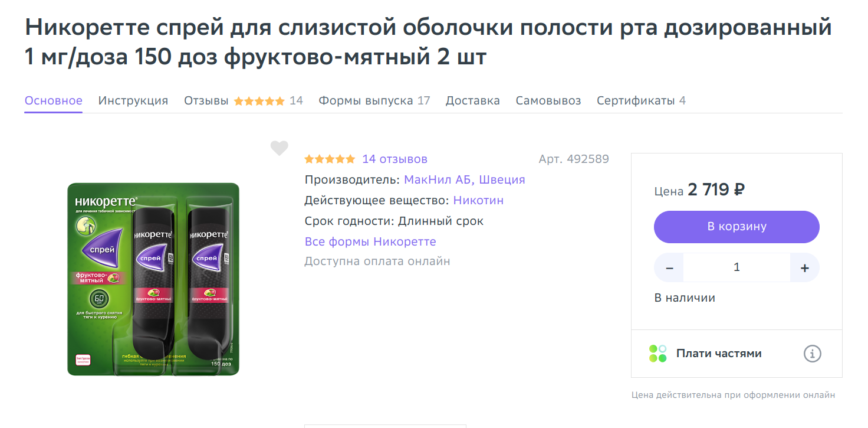
Task: Open the Самовывоз tab
Action: tap(548, 100)
